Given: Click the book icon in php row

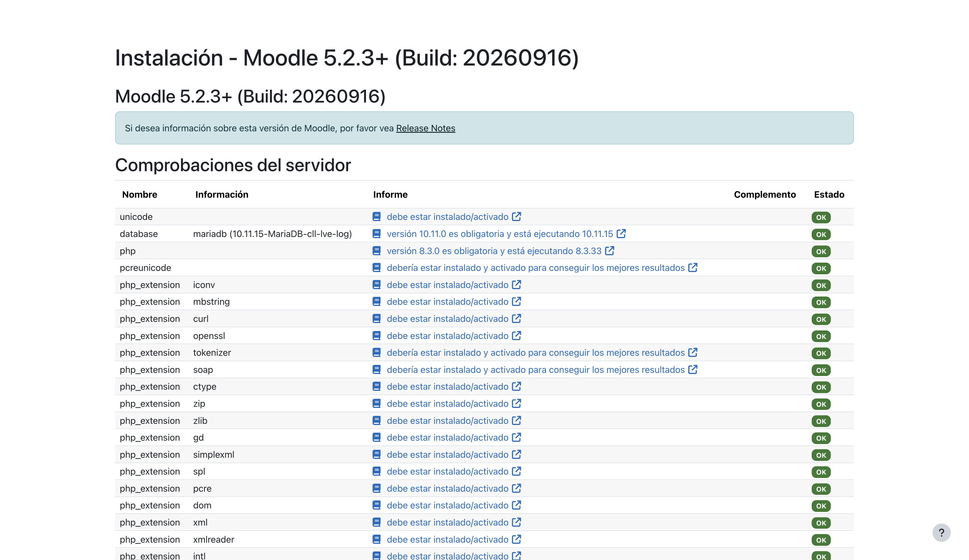Looking at the screenshot, I should pos(376,251).
